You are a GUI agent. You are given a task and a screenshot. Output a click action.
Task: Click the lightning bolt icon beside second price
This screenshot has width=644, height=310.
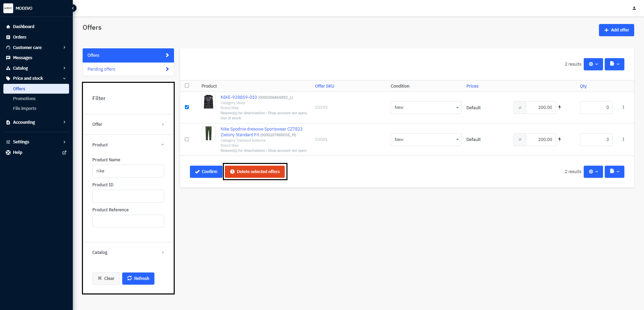pyautogui.click(x=560, y=139)
